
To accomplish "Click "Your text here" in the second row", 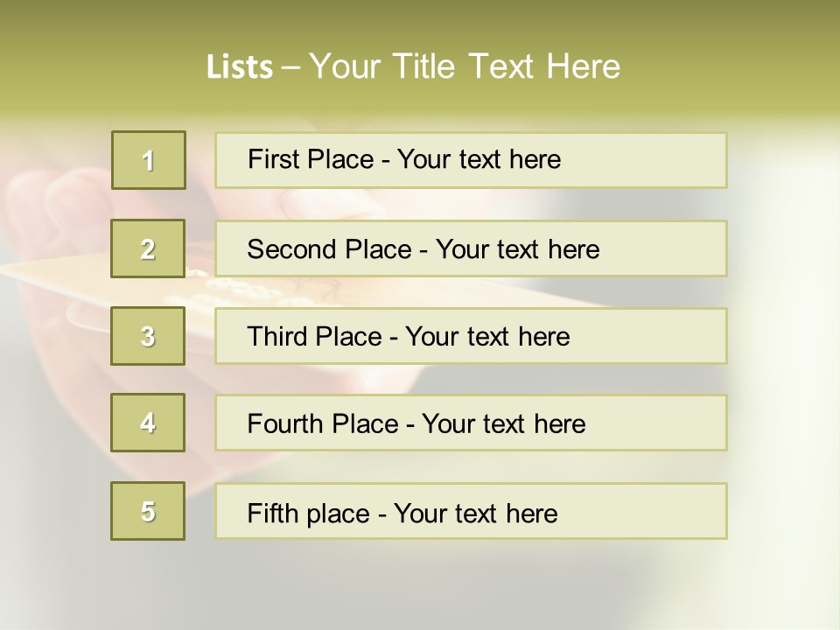I will 517,249.
